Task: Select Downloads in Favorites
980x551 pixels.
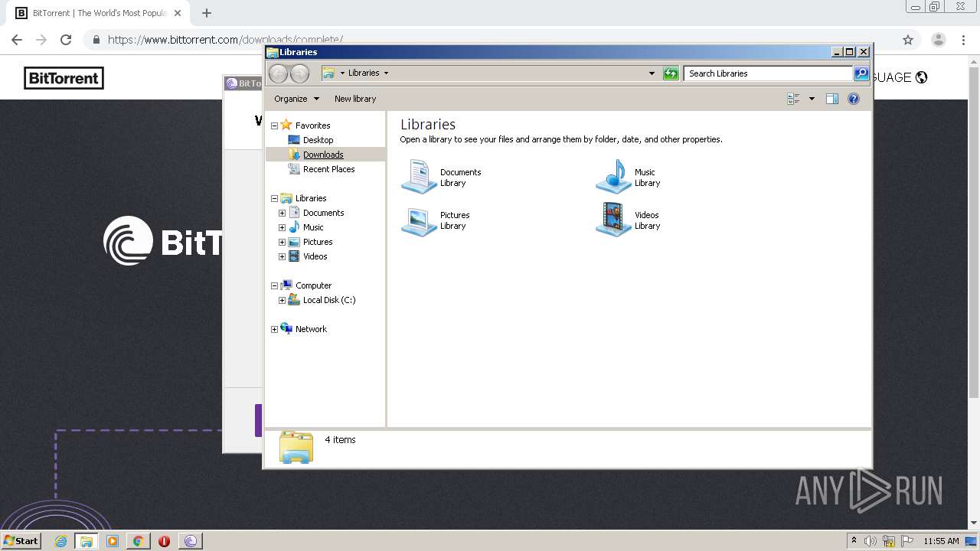Action: click(323, 155)
